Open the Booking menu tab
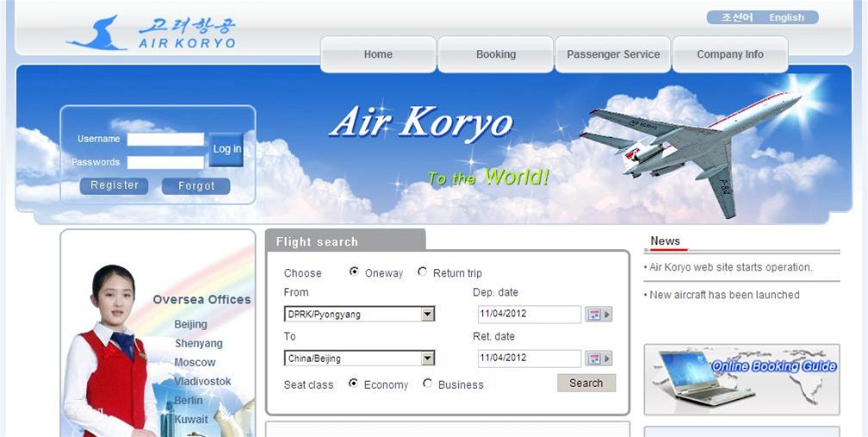 495,54
